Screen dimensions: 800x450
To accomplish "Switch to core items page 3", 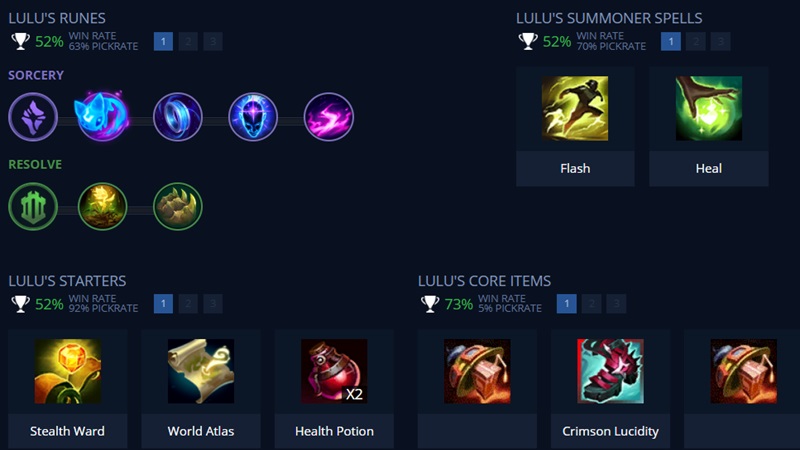I will (x=616, y=304).
